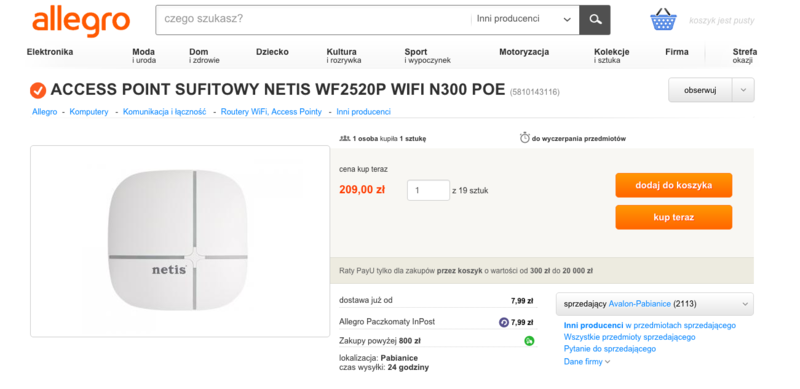
Task: Expand the arrow next to obserwuj
Action: 743,90
